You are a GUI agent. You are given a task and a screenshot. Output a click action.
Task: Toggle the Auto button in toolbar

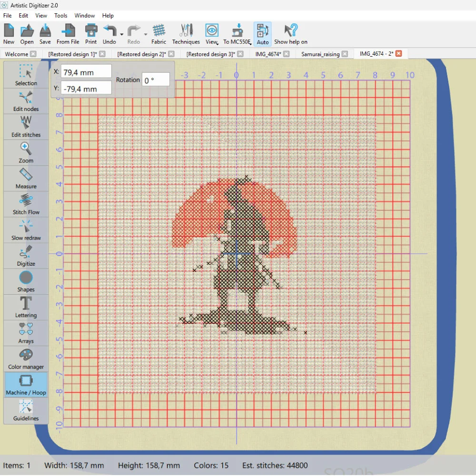click(263, 34)
